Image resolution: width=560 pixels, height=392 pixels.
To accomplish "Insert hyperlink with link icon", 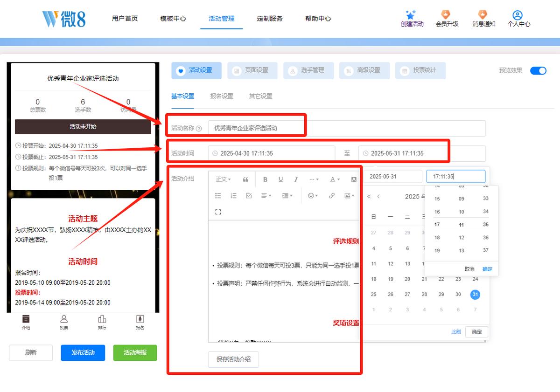I will coord(332,196).
